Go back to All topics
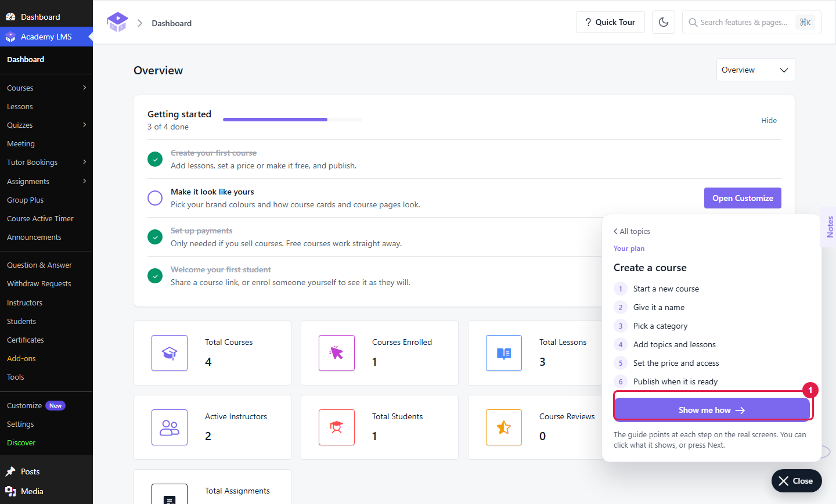The height and width of the screenshot is (504, 836). pyautogui.click(x=632, y=231)
